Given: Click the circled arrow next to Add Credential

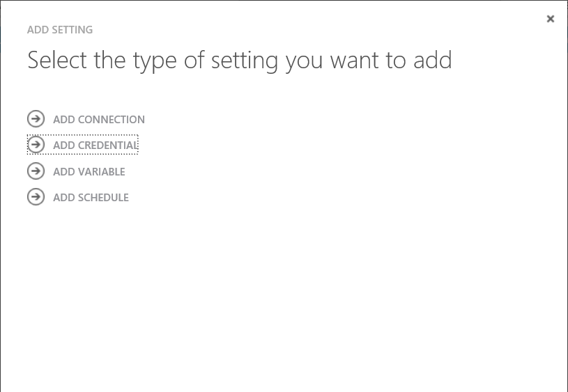Looking at the screenshot, I should pos(36,145).
